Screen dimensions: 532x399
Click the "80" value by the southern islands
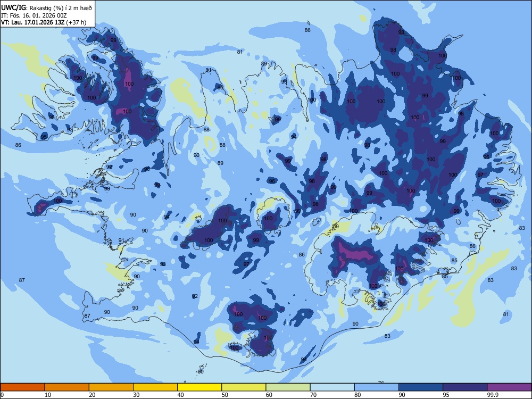coord(201,371)
